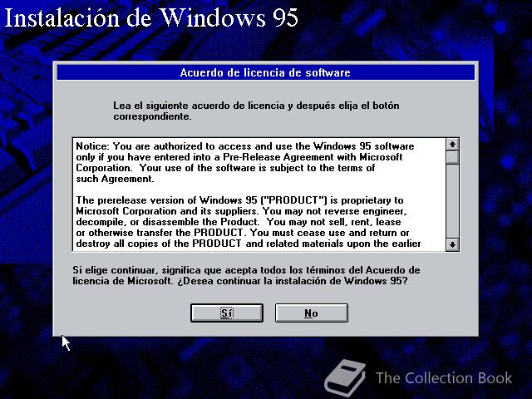This screenshot has height=399, width=532.
Task: Click the Sí button to accept
Action: click(227, 313)
